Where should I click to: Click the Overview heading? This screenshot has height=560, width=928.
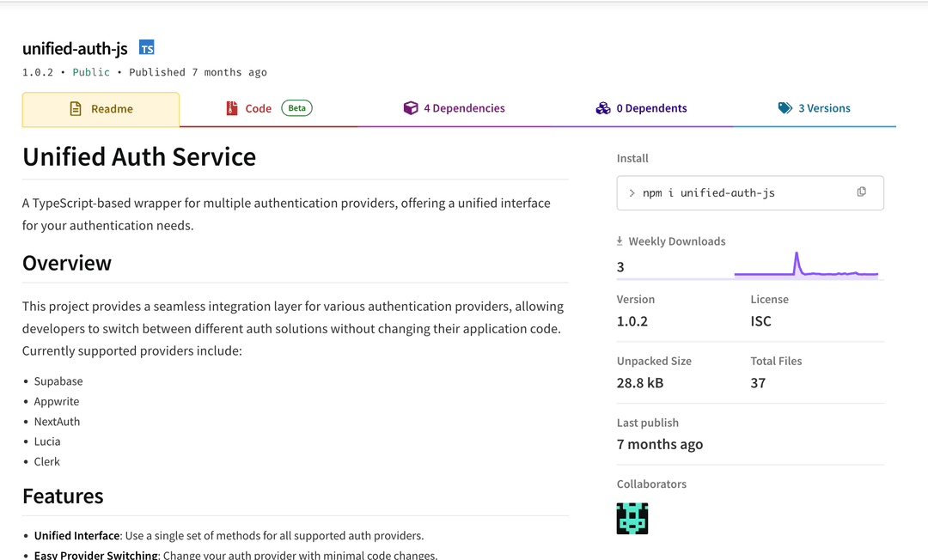67,263
